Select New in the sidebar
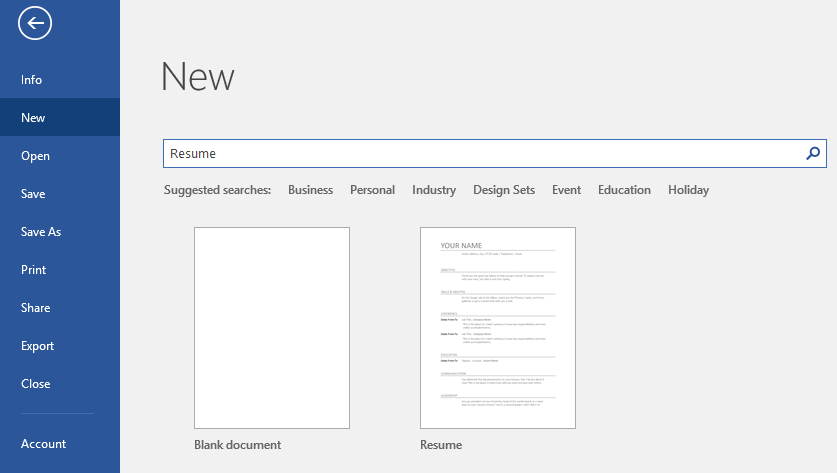837x473 pixels. [x=60, y=117]
